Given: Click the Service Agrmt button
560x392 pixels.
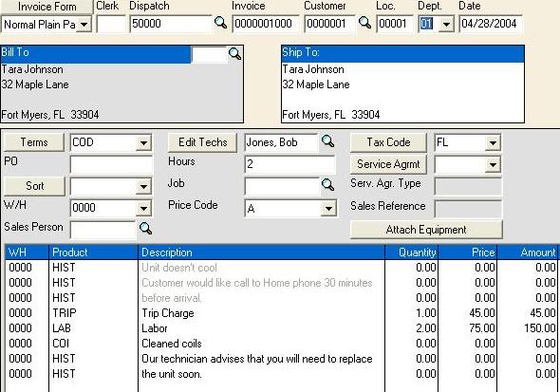Looking at the screenshot, I should [x=388, y=164].
